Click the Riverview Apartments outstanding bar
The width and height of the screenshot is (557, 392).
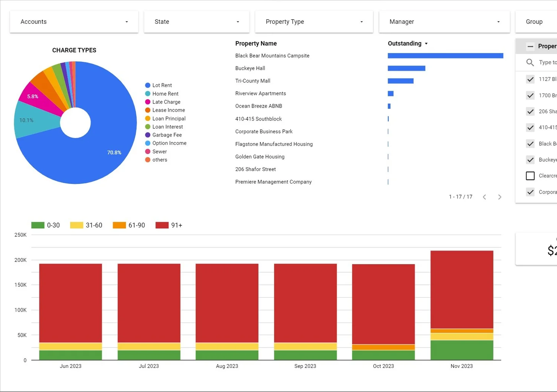click(390, 93)
